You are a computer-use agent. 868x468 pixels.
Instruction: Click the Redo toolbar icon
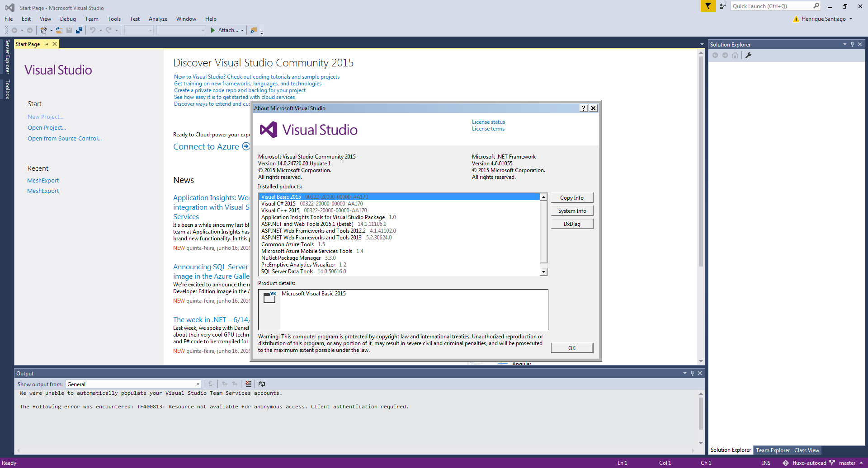click(x=108, y=30)
